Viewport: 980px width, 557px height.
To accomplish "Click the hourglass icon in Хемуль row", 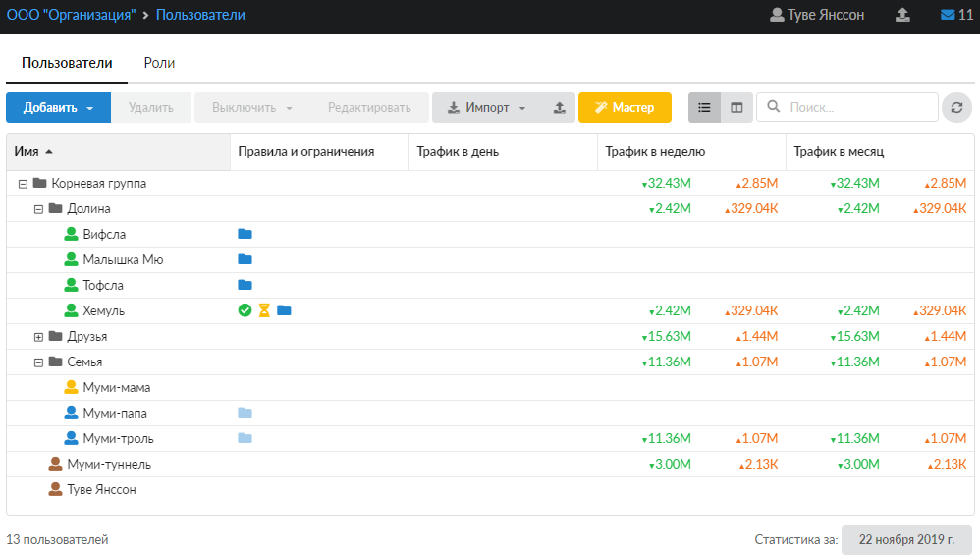I will pos(264,310).
